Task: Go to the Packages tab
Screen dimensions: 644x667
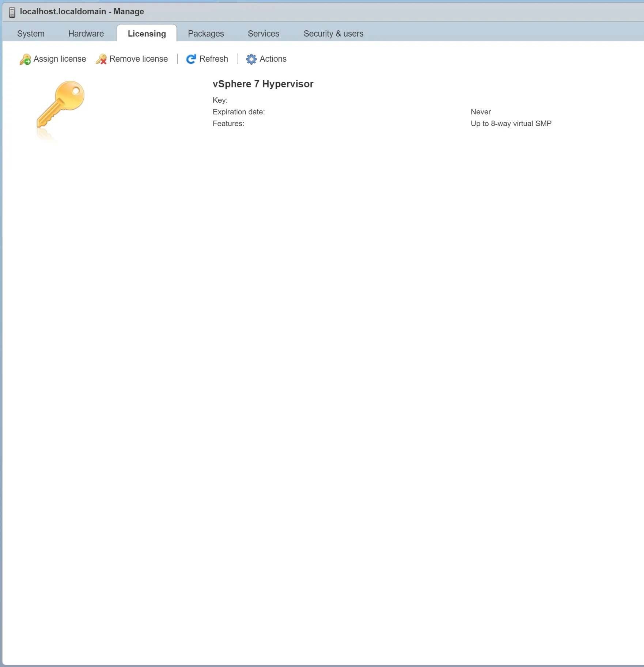Action: pyautogui.click(x=206, y=34)
